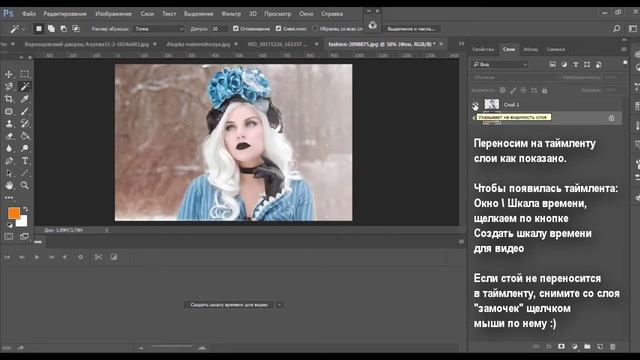Toggle Lock position icon

click(x=523, y=91)
